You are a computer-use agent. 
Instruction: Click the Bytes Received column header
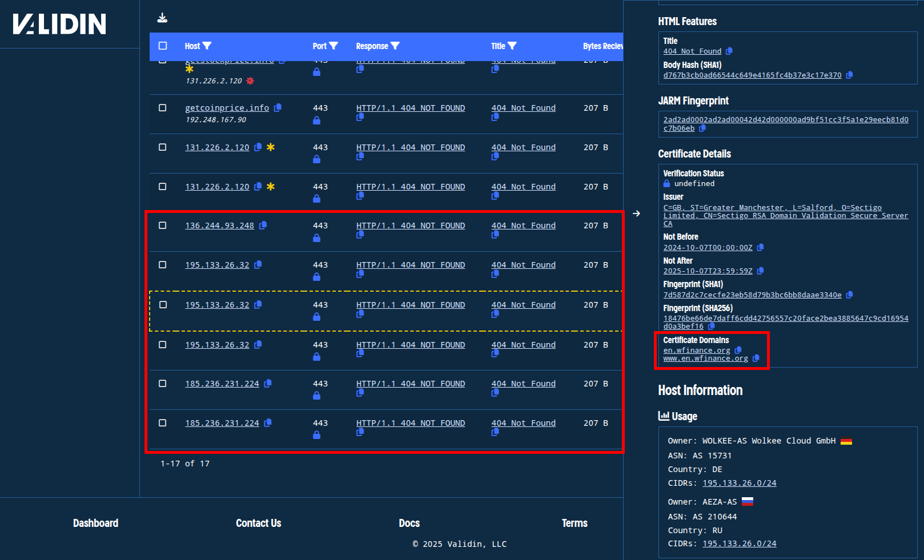(602, 46)
